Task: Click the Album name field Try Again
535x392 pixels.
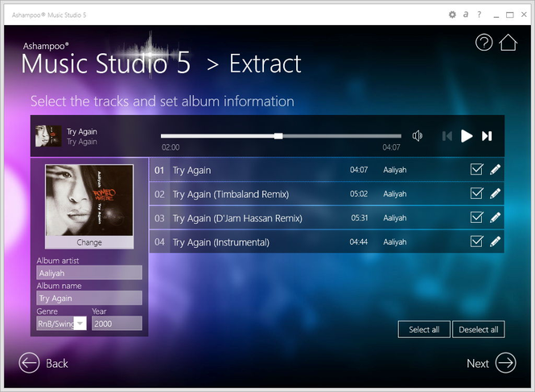Action: (x=89, y=298)
